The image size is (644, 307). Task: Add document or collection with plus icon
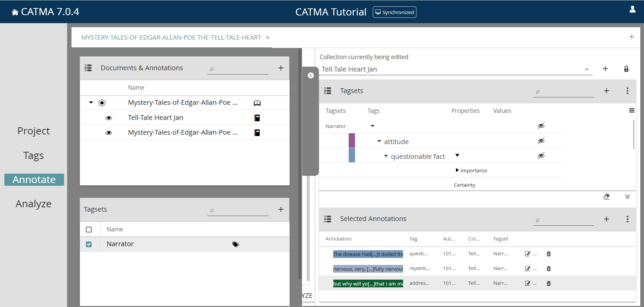pyautogui.click(x=281, y=68)
